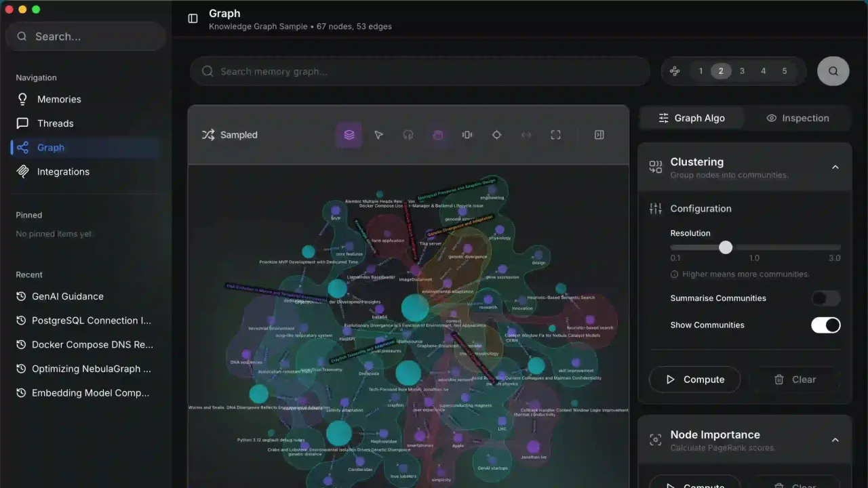868x488 pixels.
Task: Click the dimmed link arrows icon
Action: (526, 135)
